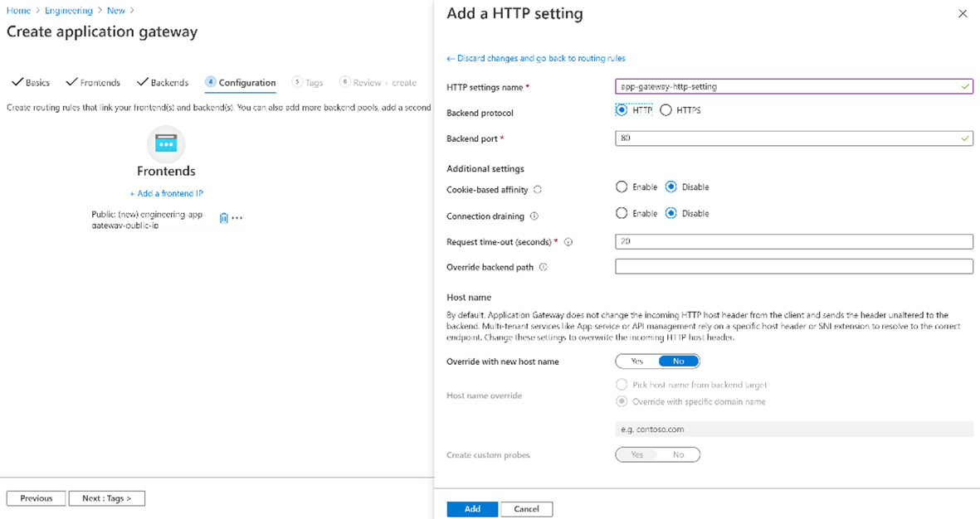Click the Connection draining info icon

(534, 216)
